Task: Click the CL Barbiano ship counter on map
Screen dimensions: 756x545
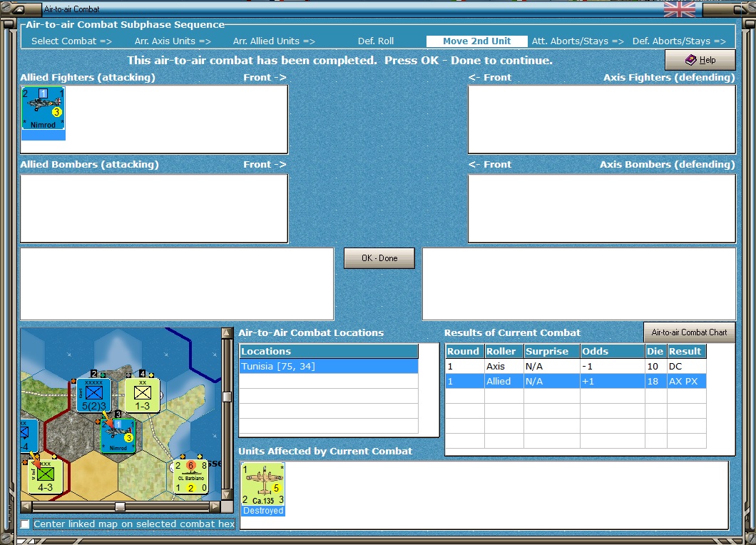Action: click(191, 477)
